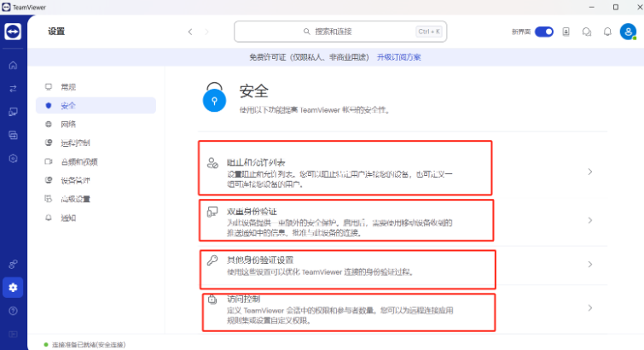Open 阻止和允许列表 settings entry
The image size is (644, 350).
[345, 168]
